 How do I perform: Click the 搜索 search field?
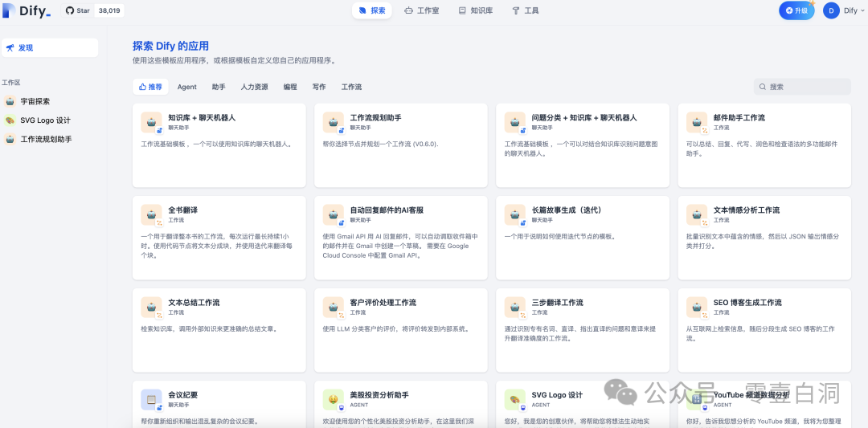(x=802, y=87)
